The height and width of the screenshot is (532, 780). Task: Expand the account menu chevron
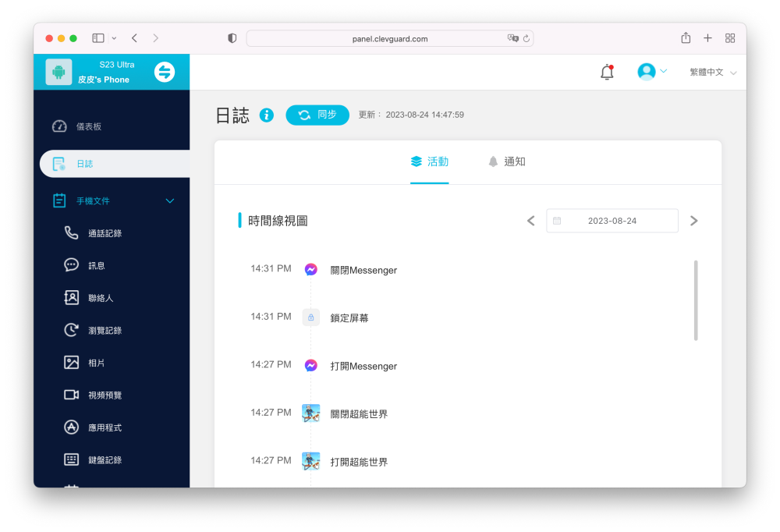664,72
